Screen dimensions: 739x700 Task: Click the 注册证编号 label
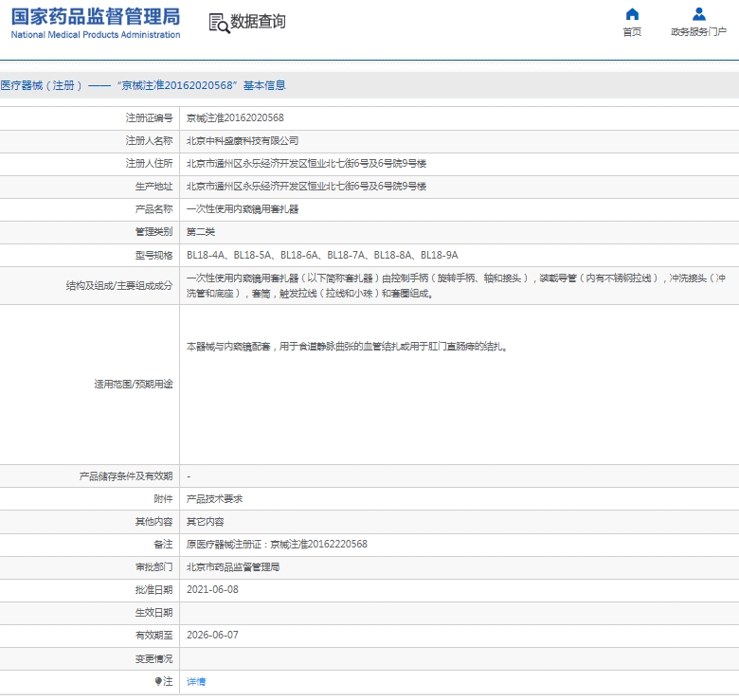(x=149, y=117)
